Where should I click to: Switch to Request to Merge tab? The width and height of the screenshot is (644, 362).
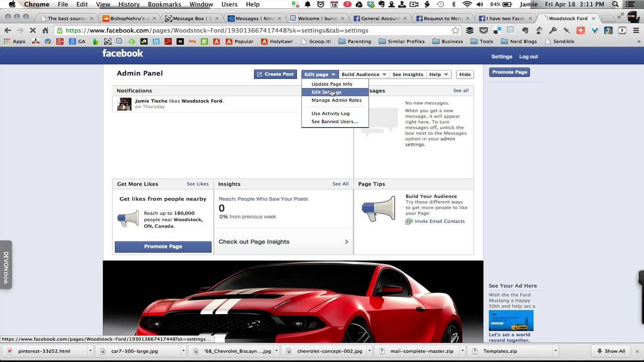[443, 18]
